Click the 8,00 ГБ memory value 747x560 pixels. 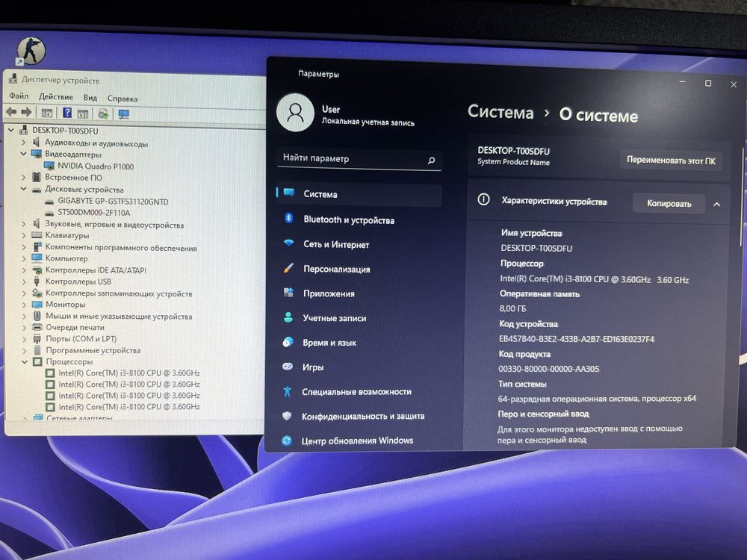coord(512,308)
